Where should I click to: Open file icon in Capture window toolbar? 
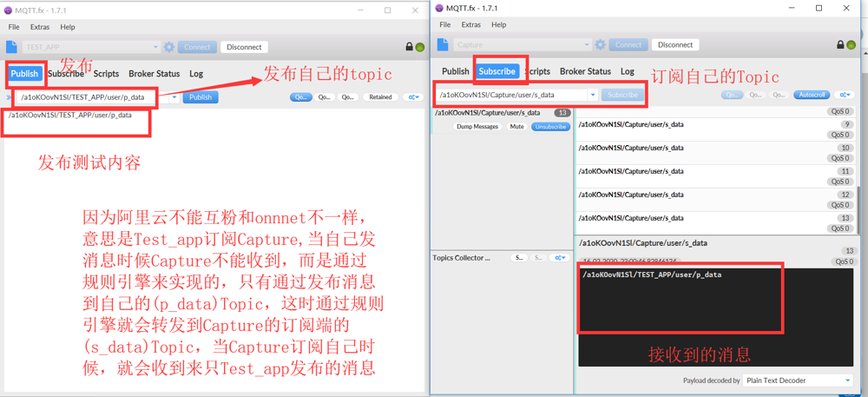(x=443, y=45)
